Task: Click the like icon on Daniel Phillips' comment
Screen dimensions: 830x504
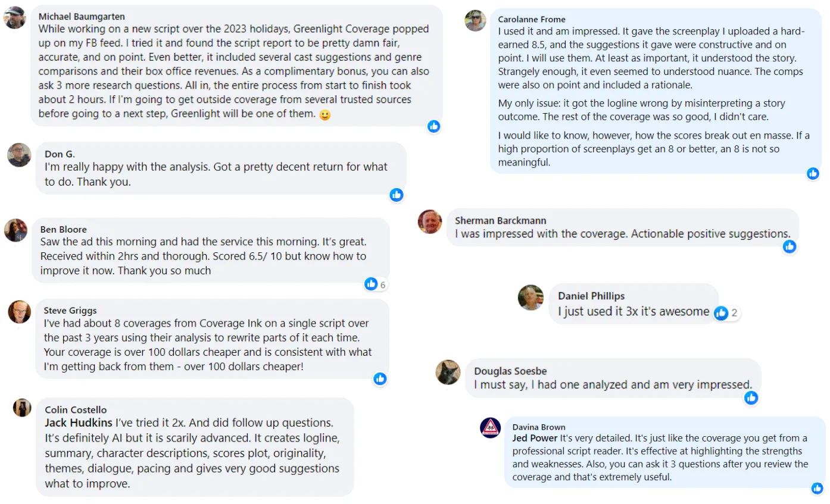Action: click(721, 312)
